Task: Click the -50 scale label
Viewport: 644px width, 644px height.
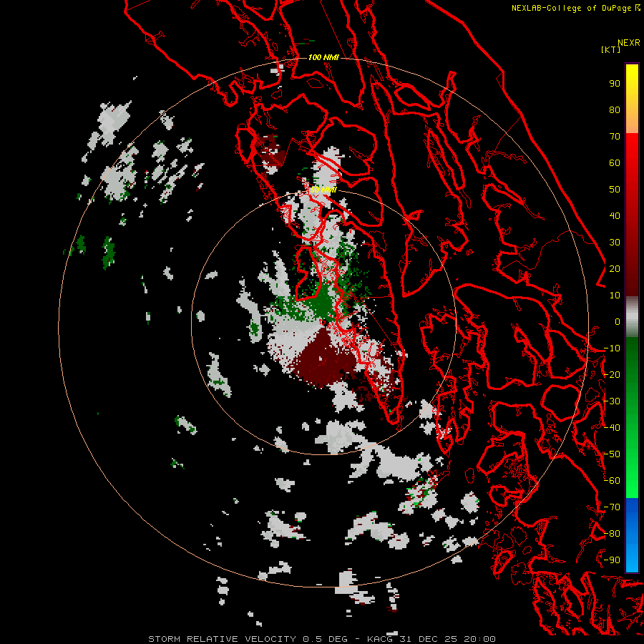Action: [612, 454]
